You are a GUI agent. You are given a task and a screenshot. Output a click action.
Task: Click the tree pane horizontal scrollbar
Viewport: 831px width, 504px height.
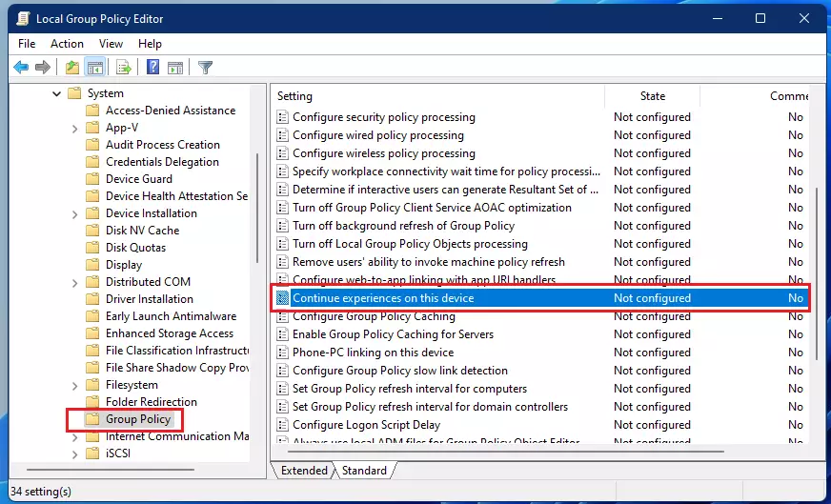[x=111, y=469]
